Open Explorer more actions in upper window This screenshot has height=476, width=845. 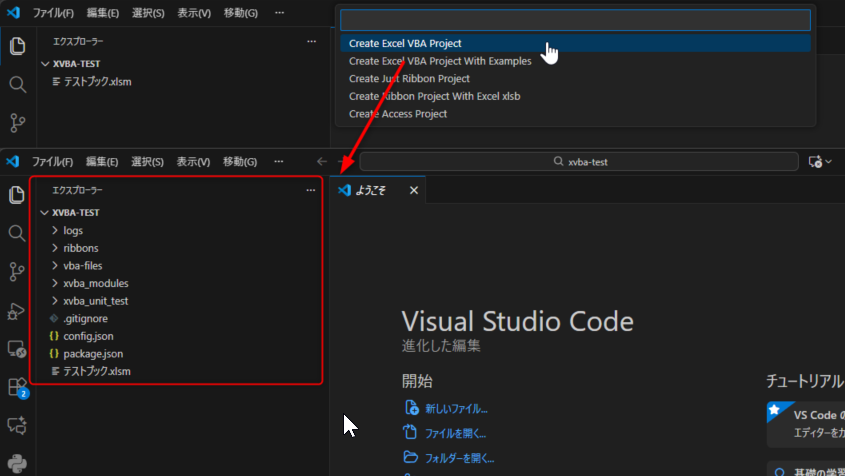pos(311,42)
